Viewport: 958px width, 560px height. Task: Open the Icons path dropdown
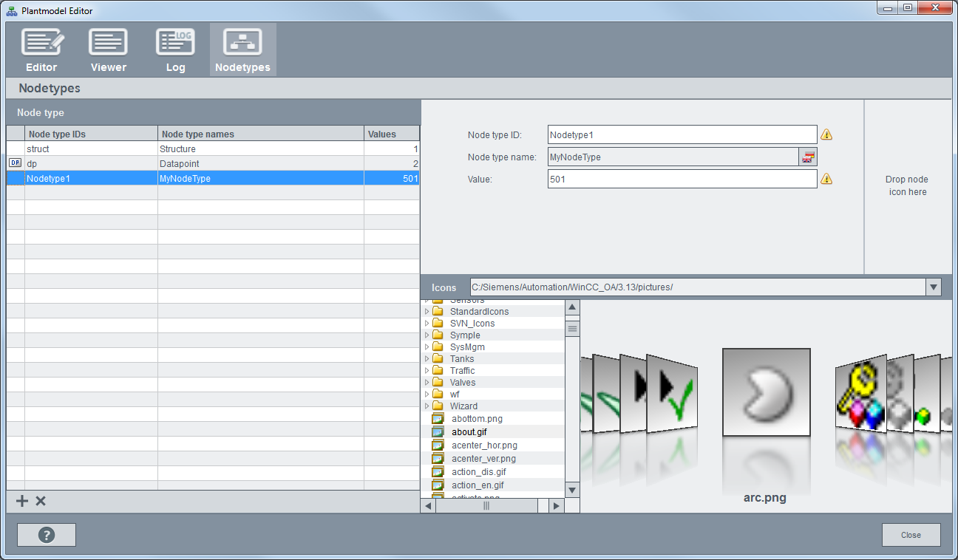coord(933,287)
